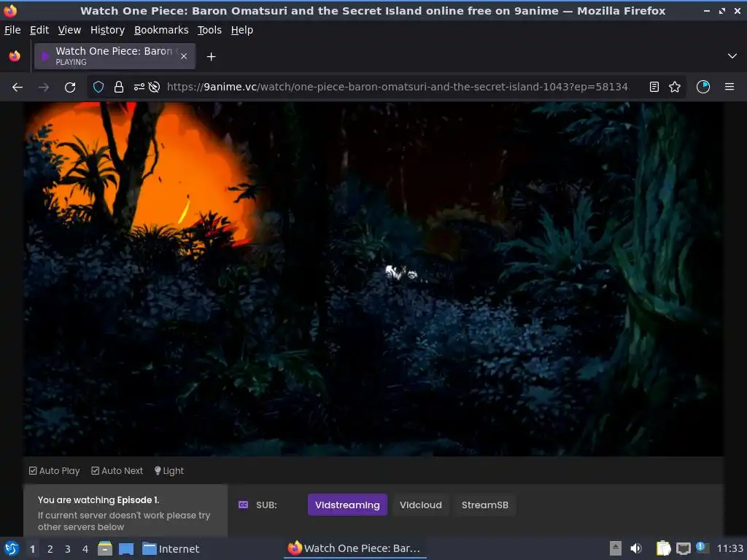Minimize the Firefox window
The height and width of the screenshot is (560, 747).
(x=706, y=11)
